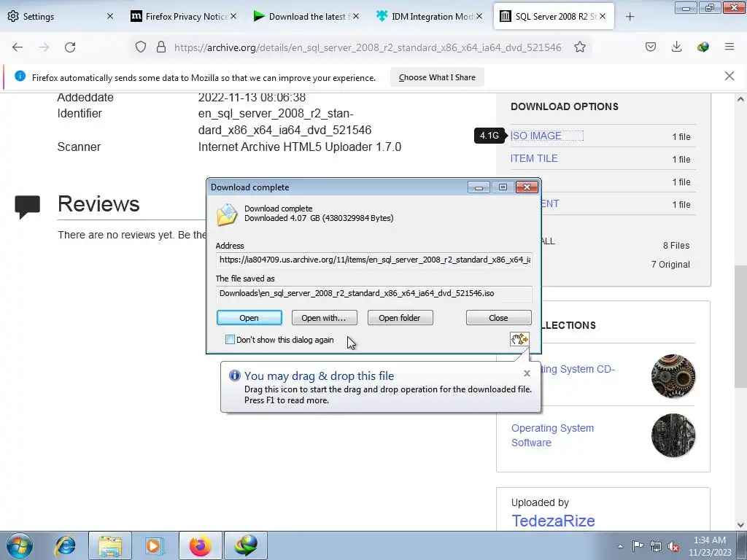Screen dimensions: 747x560
Task: Check Don't show this dialog again
Action: pos(230,340)
